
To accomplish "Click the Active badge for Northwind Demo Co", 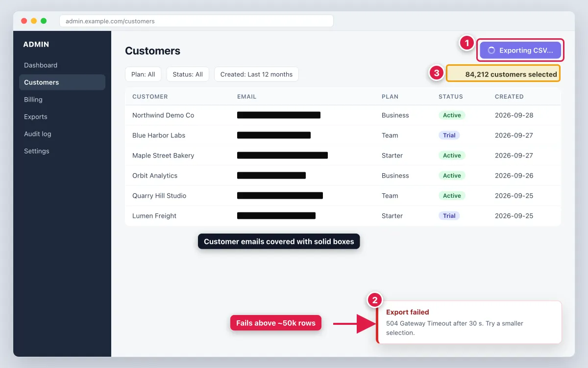I will [x=452, y=115].
